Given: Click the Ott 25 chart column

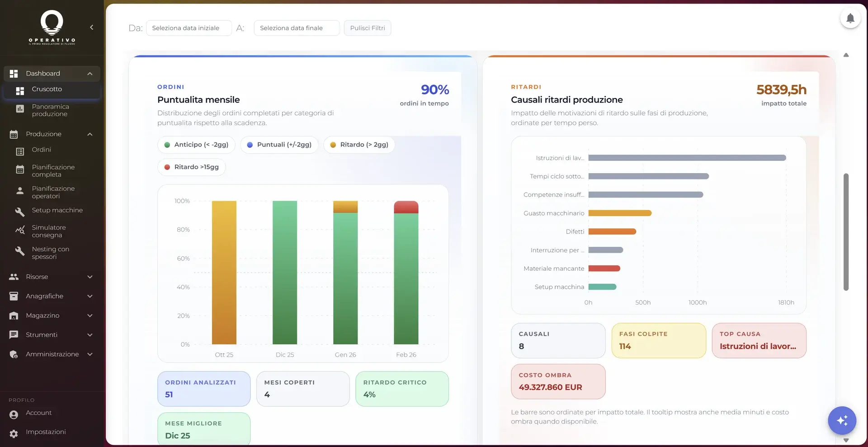Looking at the screenshot, I should pos(224,273).
